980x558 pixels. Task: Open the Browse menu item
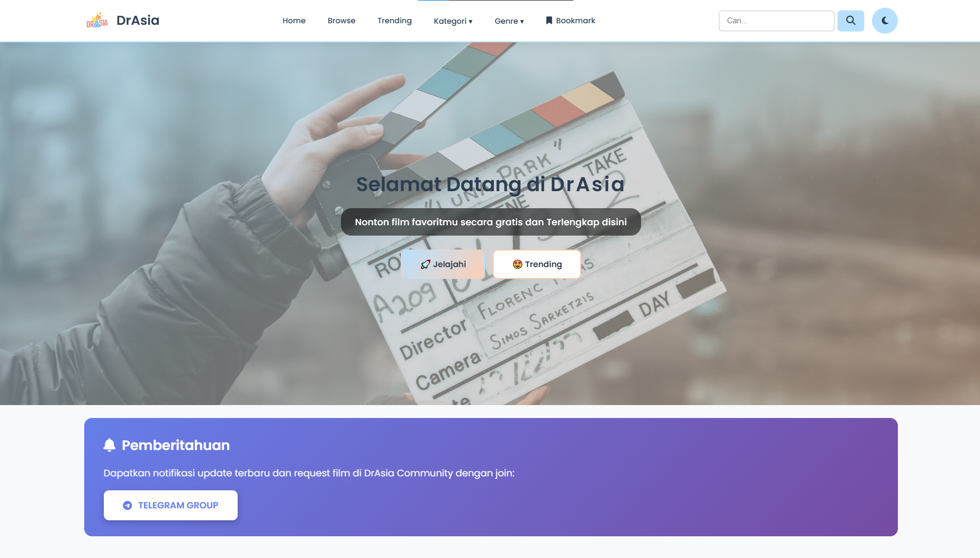(x=341, y=21)
